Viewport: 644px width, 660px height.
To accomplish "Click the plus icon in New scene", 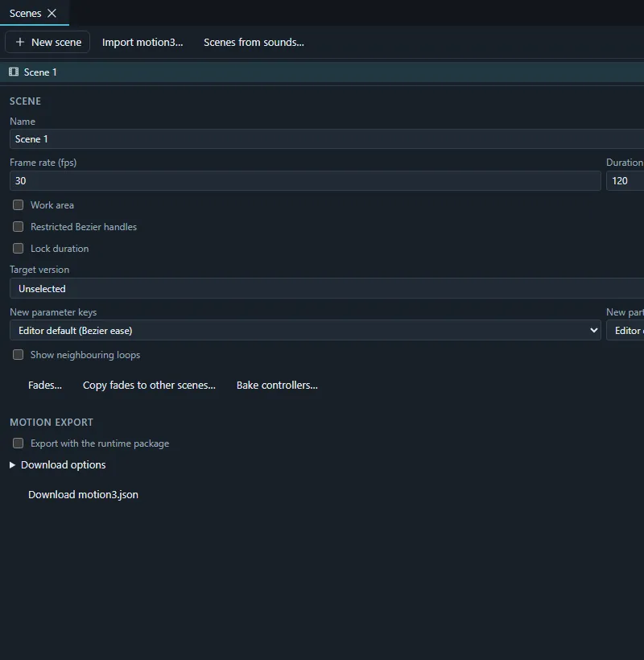I will 20,42.
